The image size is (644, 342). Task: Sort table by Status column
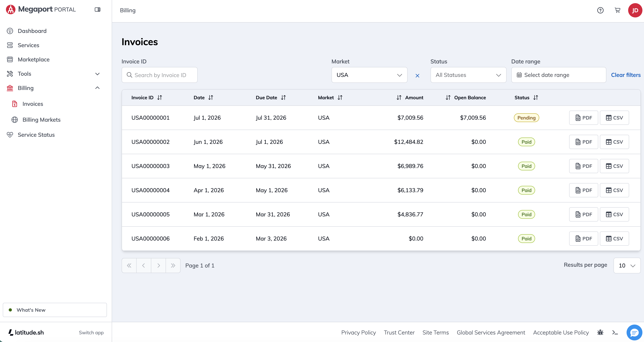(535, 97)
